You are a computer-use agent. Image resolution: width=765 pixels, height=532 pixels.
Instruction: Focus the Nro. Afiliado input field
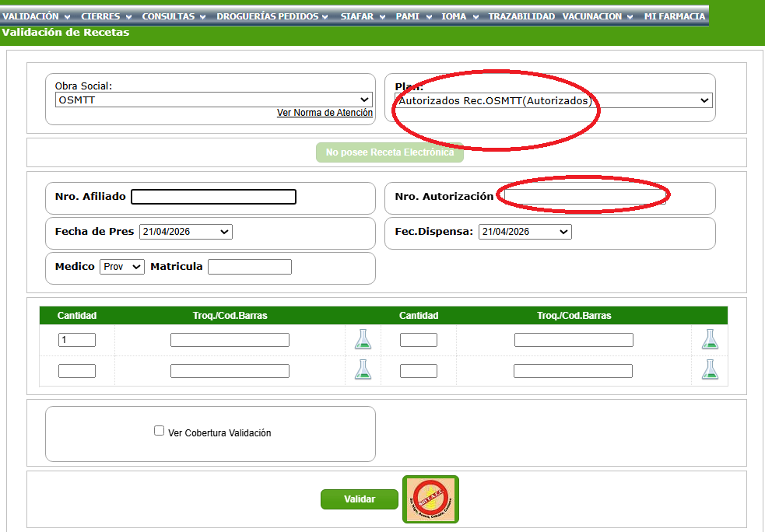coord(213,197)
